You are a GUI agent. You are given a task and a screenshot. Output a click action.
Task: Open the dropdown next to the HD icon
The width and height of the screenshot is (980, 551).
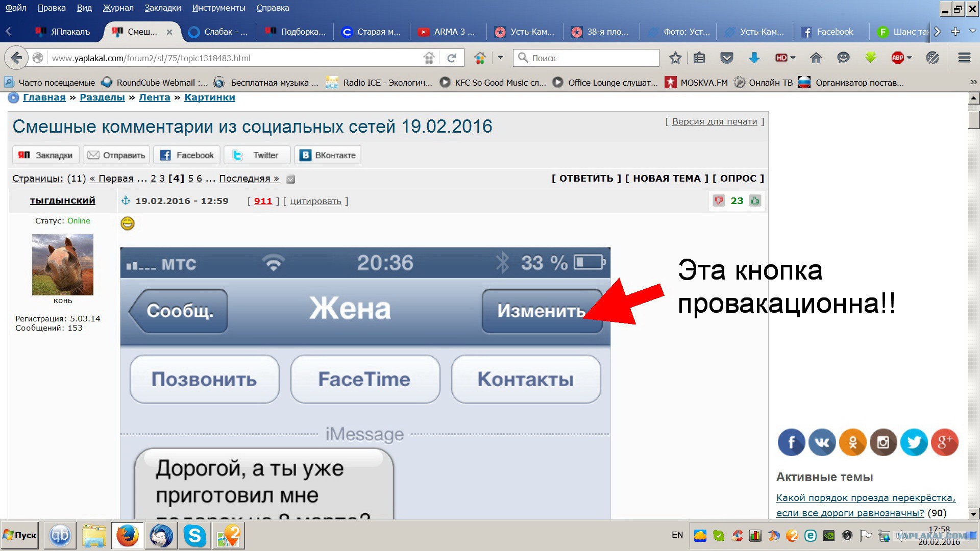793,58
